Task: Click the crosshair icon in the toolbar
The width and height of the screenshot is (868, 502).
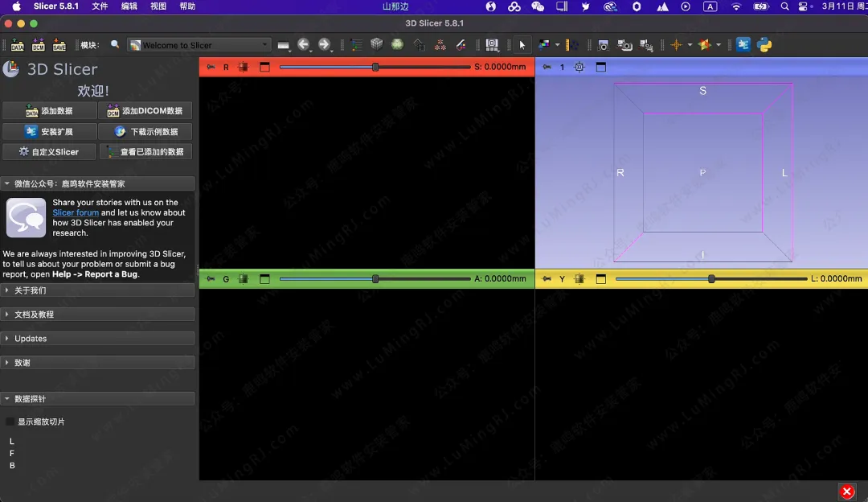Action: click(676, 45)
